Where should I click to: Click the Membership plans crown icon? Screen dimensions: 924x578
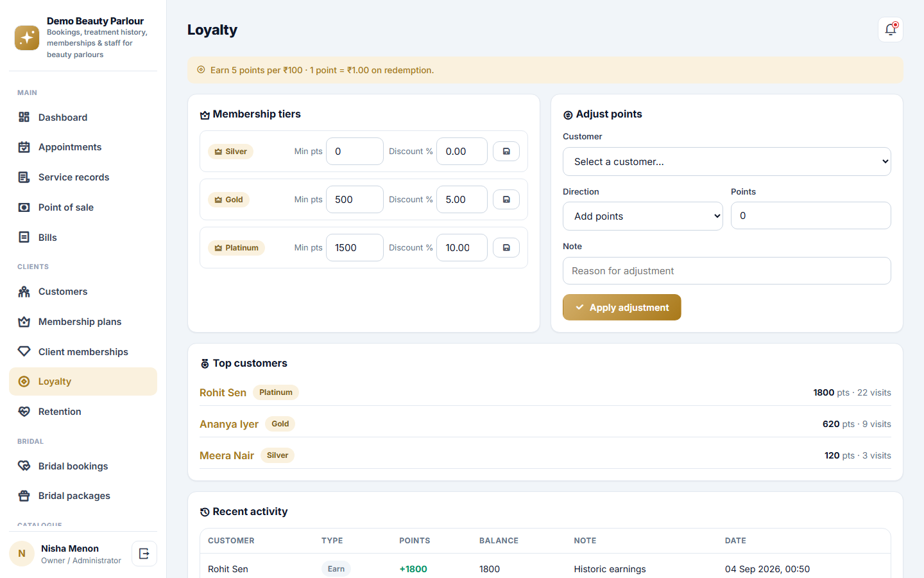24,322
